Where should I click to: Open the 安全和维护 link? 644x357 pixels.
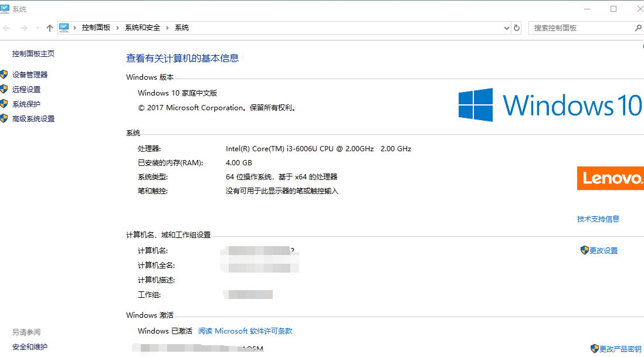pos(30,347)
